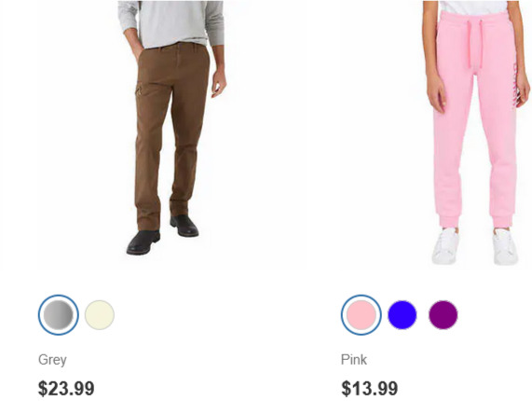Select the pink color swatch

361,315
